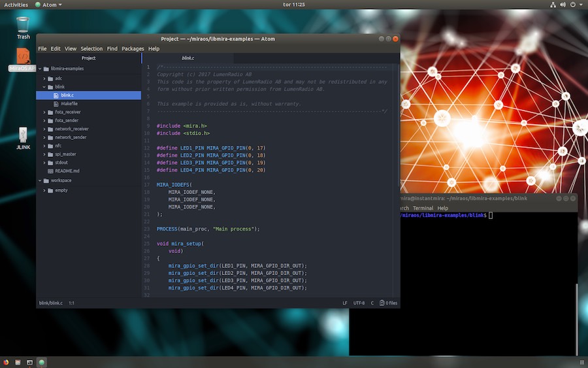Click the UTF-8 encoding selector
This screenshot has width=588, height=368.
pyautogui.click(x=359, y=303)
